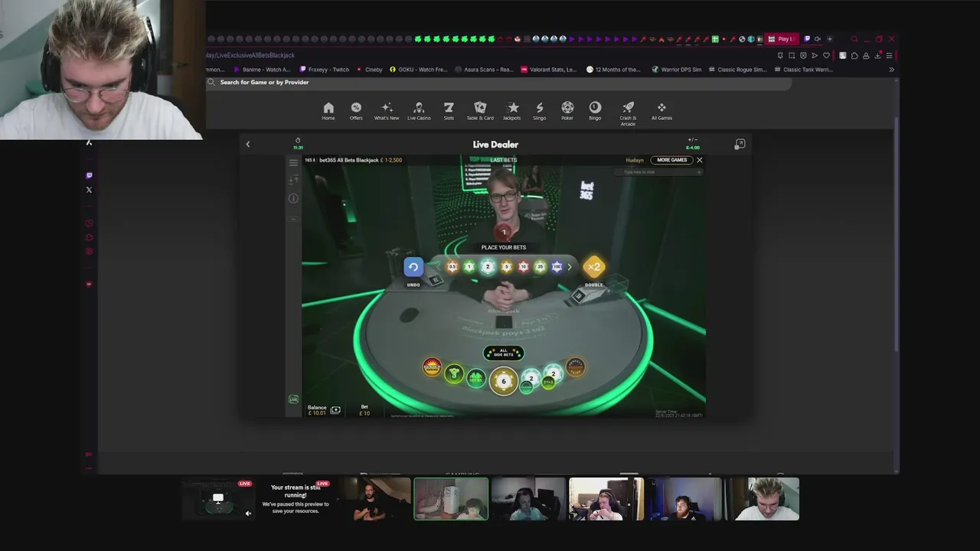Place the Buster side bet chip
This screenshot has width=980, height=551.
tap(432, 367)
